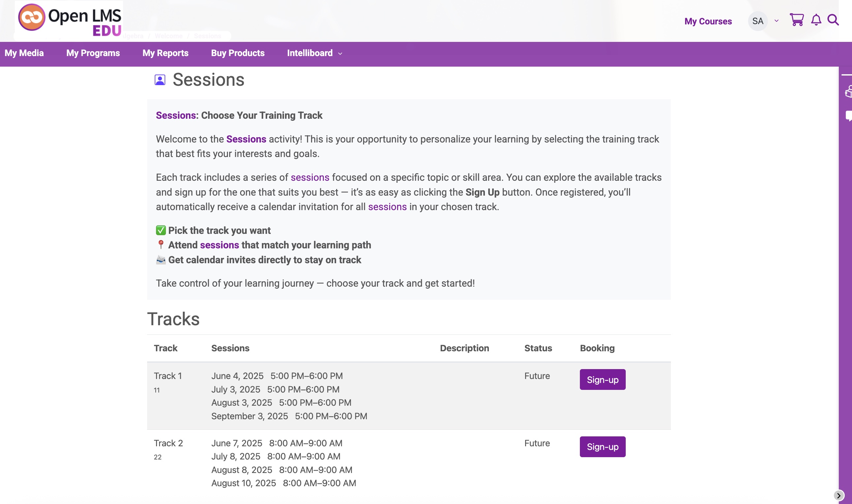The width and height of the screenshot is (852, 504).
Task: Open My Media in the navigation bar
Action: (x=24, y=53)
